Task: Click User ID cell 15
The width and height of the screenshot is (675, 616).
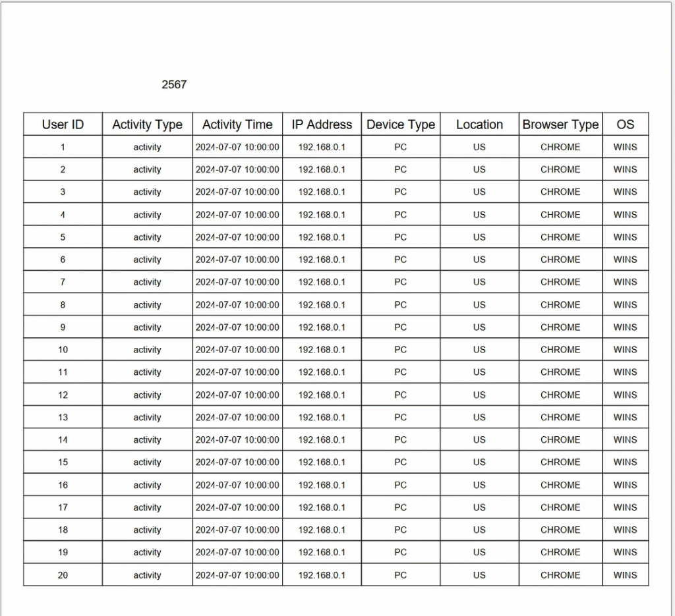Action: [63, 462]
